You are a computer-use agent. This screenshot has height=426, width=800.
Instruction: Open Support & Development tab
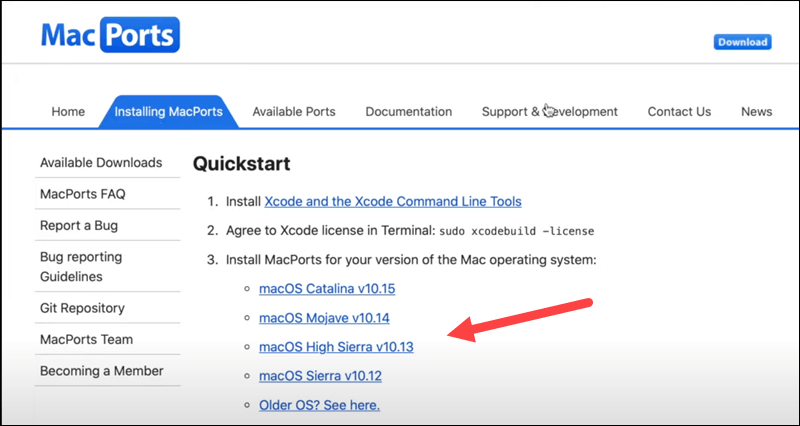[549, 112]
